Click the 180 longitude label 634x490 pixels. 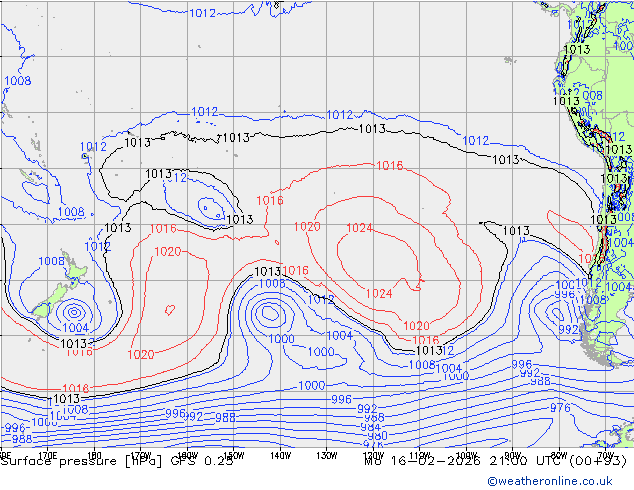[x=94, y=455]
